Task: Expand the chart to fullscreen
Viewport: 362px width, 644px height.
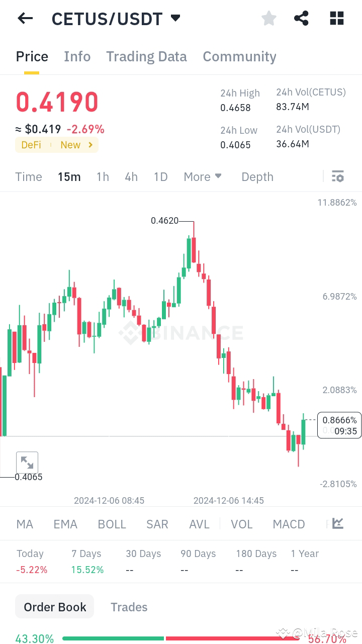Action: point(27,462)
